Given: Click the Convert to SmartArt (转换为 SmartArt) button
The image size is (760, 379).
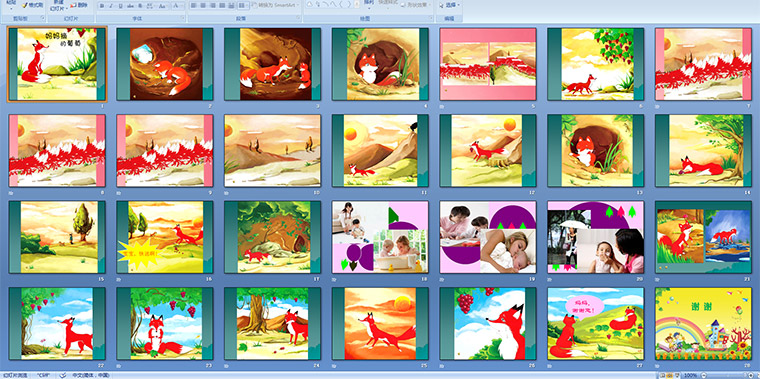Looking at the screenshot, I should 274,5.
